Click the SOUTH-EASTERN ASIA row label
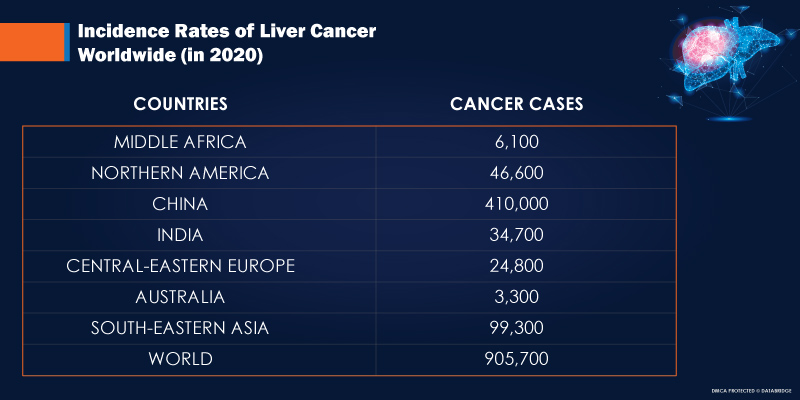The width and height of the screenshot is (800, 400). pos(180,328)
